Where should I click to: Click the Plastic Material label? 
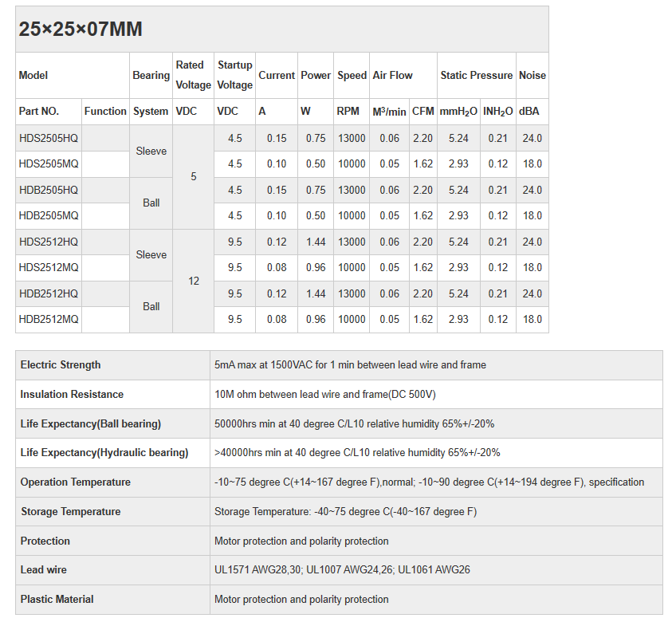point(57,600)
